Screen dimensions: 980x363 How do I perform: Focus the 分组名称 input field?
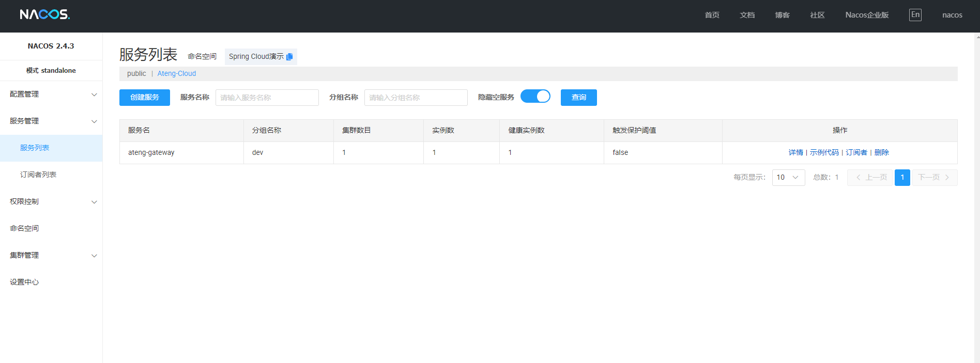pyautogui.click(x=416, y=98)
